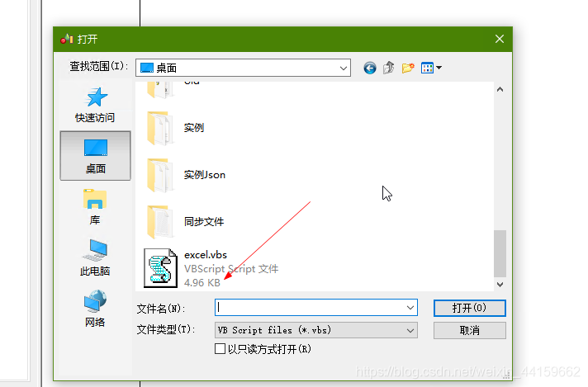Select the 实例 folder
Viewport: 588px width, 387px height.
[176, 128]
